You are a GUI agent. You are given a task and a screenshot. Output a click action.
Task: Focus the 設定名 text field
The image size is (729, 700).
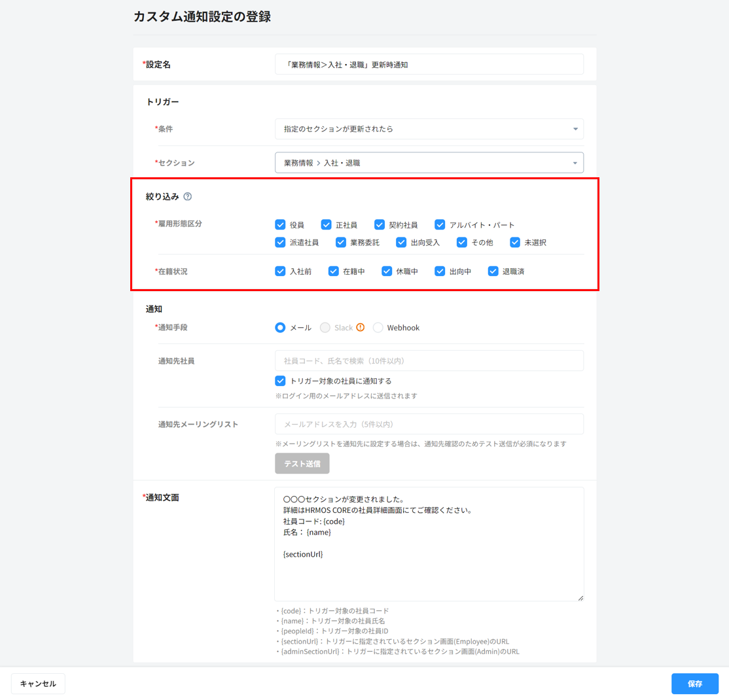[429, 65]
